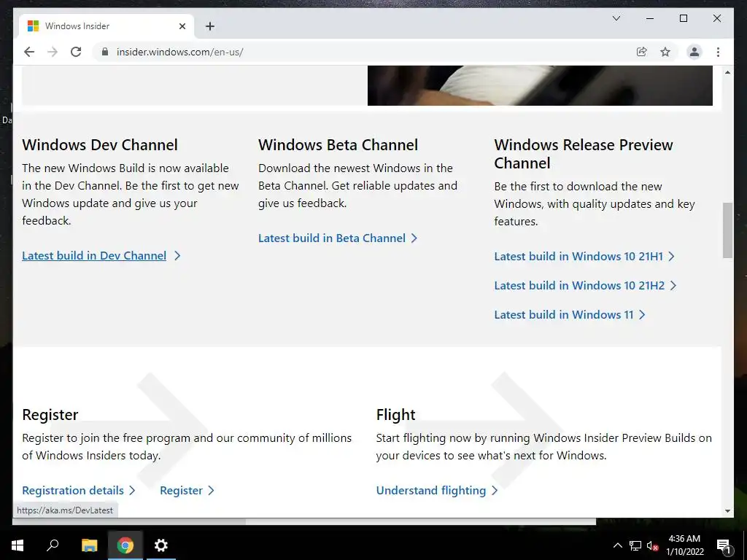View site information via the lock icon
The image size is (747, 560).
pos(105,52)
